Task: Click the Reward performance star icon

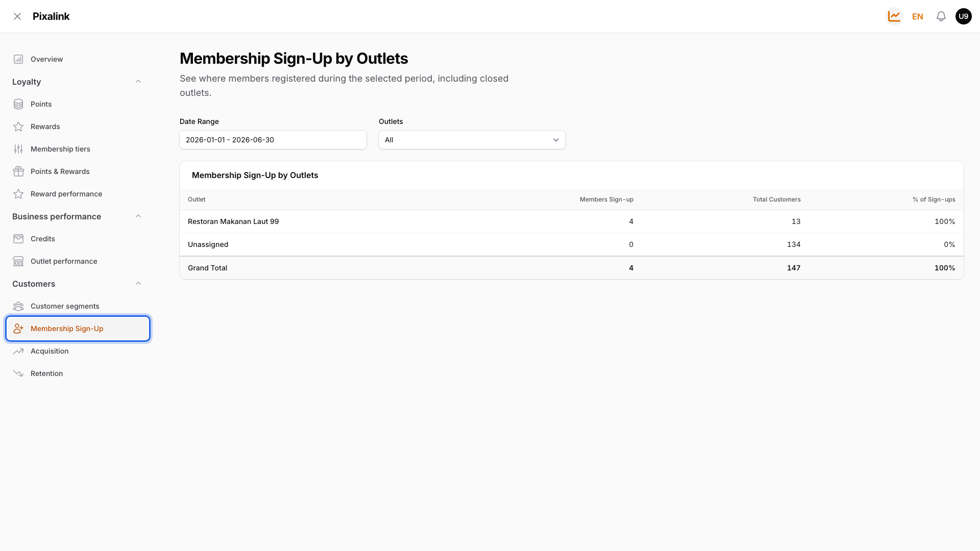Action: [x=18, y=194]
